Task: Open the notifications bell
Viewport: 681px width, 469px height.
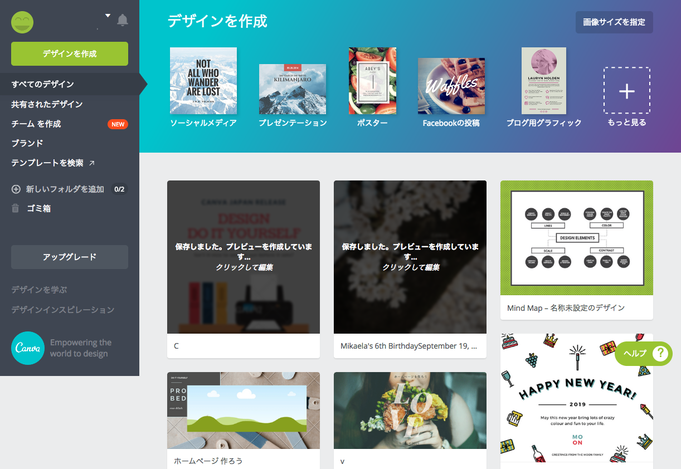Action: pyautogui.click(x=122, y=20)
